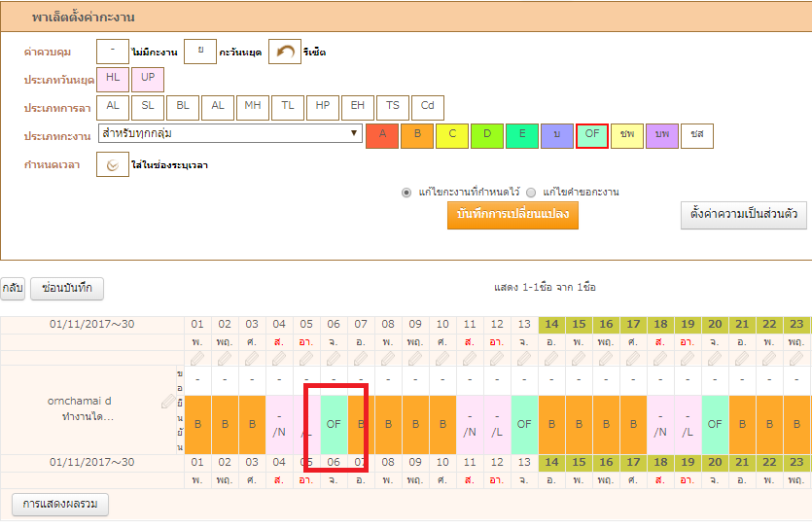Click the pencil icon under day 20
The width and height of the screenshot is (812, 529).
(715, 359)
